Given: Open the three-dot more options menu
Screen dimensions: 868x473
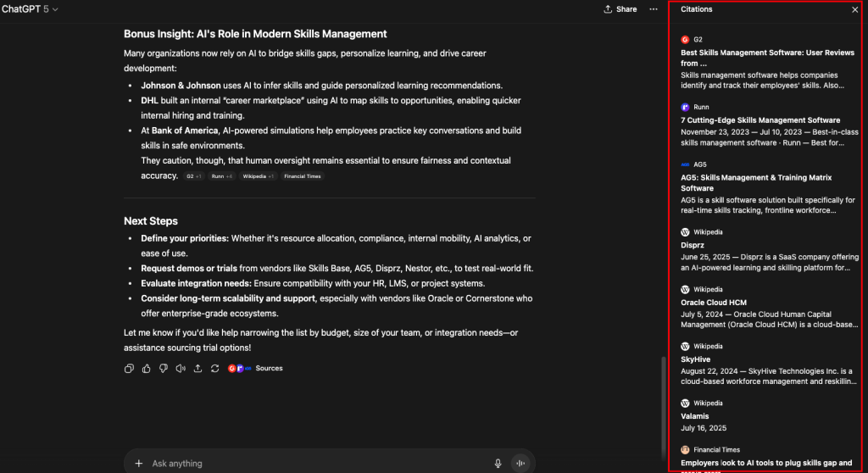Looking at the screenshot, I should tap(653, 9).
